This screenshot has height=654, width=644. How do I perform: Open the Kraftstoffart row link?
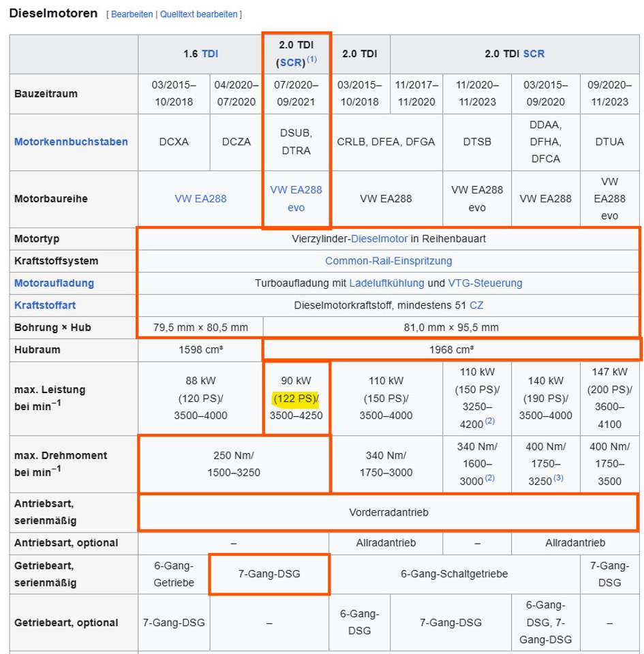[x=45, y=305]
